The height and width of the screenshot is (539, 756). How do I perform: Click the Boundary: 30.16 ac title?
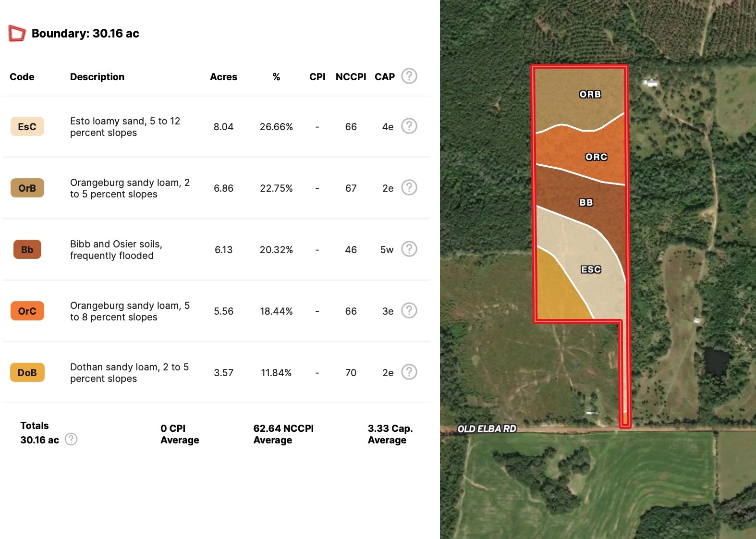click(85, 33)
